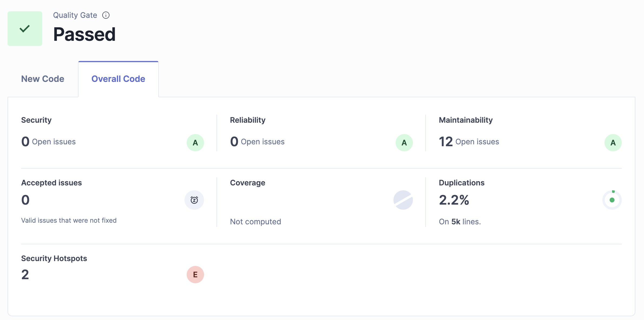Click the Maintainability A rating badge

coord(613,143)
